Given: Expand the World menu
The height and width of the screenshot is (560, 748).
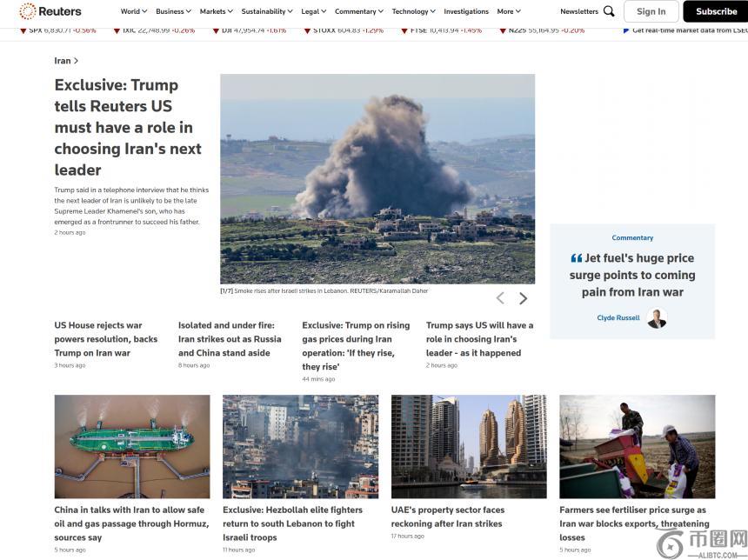Looking at the screenshot, I should 134,11.
